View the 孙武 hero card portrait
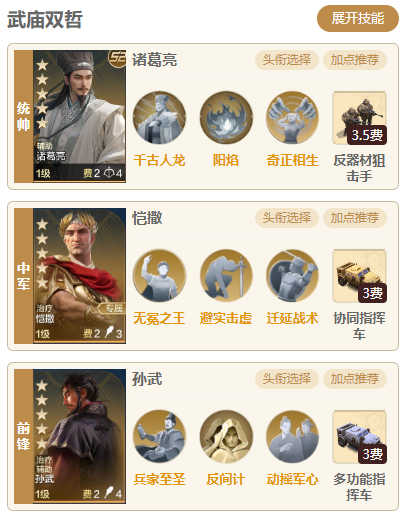This screenshot has height=520, width=406. pyautogui.click(x=79, y=436)
